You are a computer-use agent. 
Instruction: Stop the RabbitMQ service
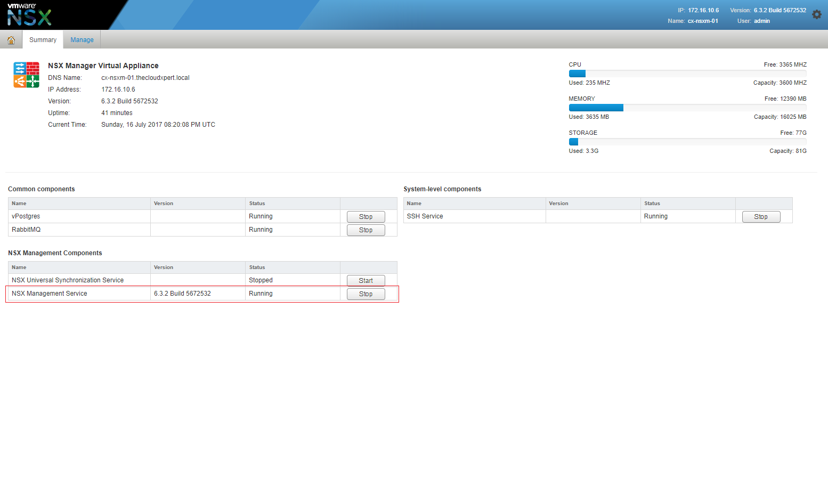coord(366,230)
